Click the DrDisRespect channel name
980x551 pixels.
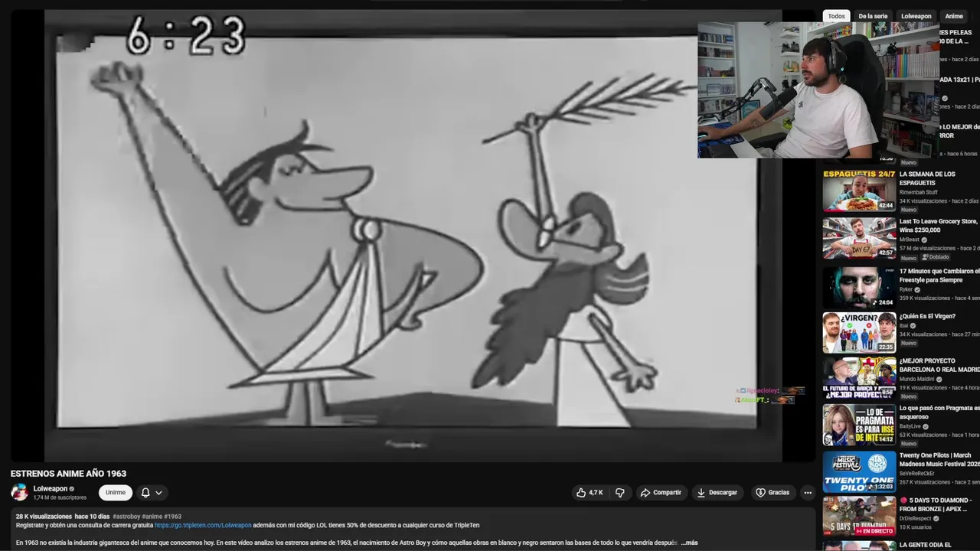coord(916,518)
